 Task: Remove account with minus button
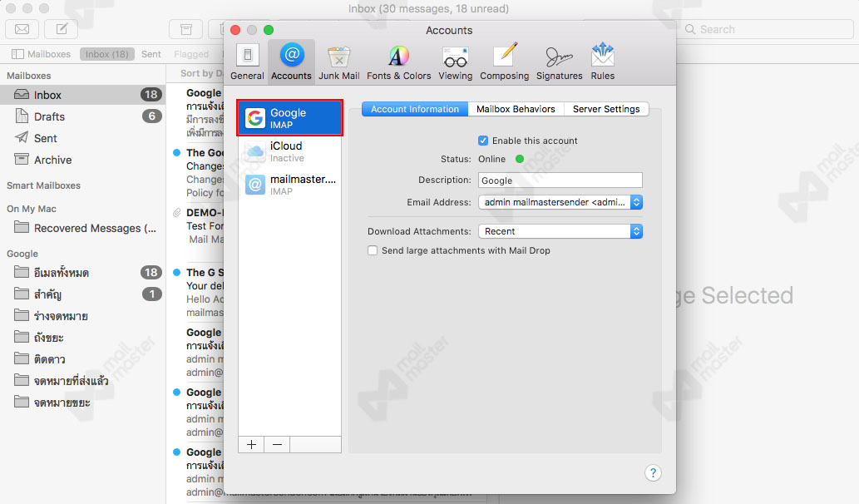coord(277,444)
